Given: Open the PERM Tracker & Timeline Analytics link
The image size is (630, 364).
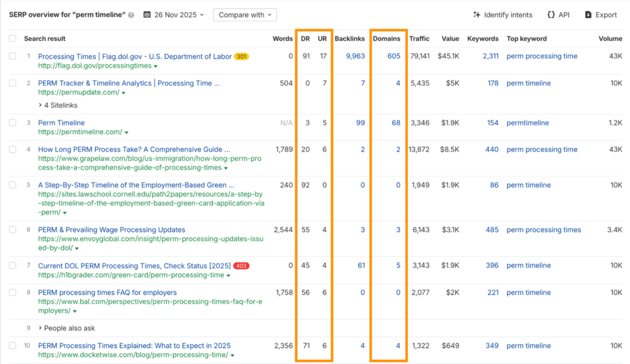Looking at the screenshot, I should (129, 83).
